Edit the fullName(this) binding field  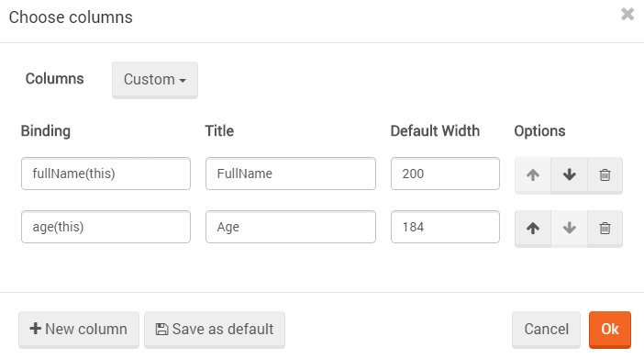pos(106,174)
